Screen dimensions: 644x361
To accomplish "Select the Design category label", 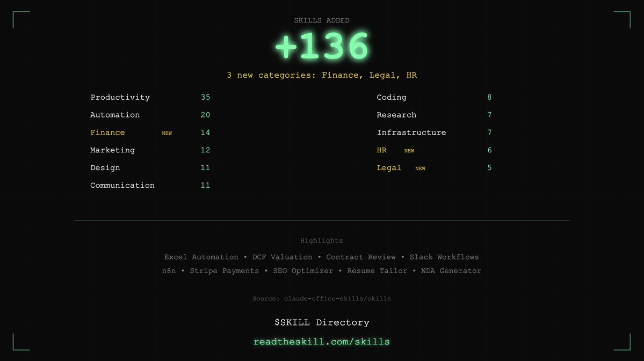I will pyautogui.click(x=105, y=168).
